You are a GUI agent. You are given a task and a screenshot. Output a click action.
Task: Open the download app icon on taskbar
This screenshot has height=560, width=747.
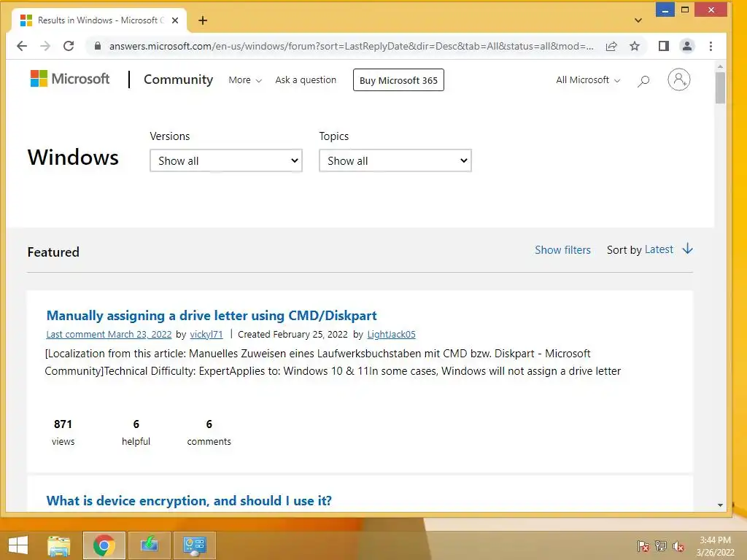[149, 545]
